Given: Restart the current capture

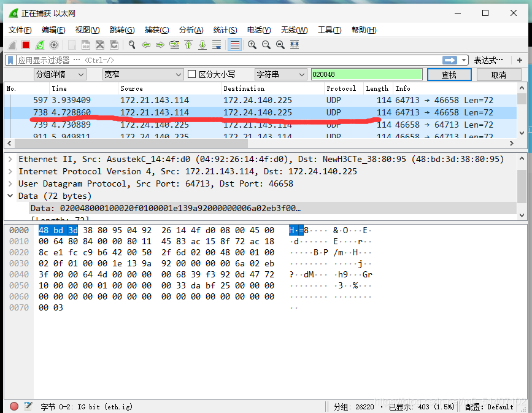Looking at the screenshot, I should pos(40,45).
